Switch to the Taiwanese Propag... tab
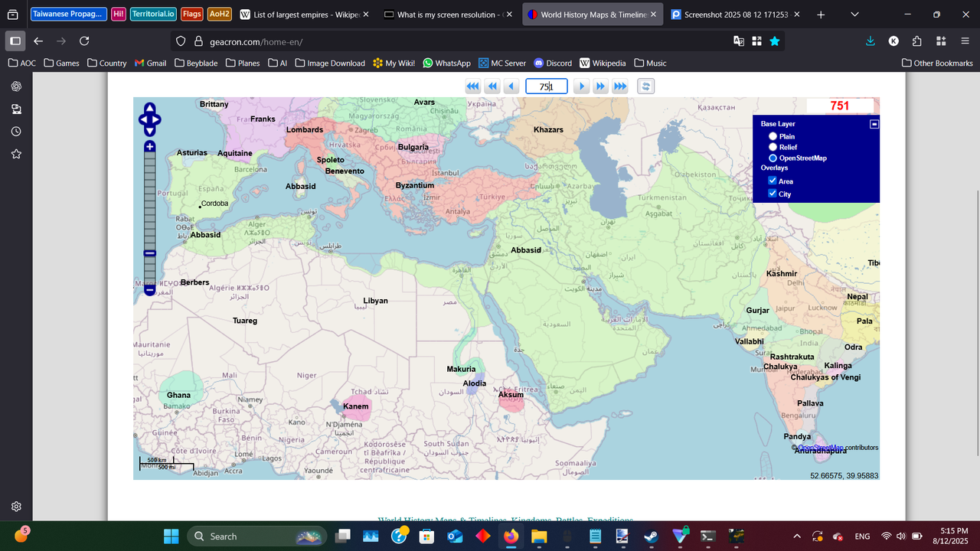The width and height of the screenshot is (980, 551). pyautogui.click(x=67, y=15)
